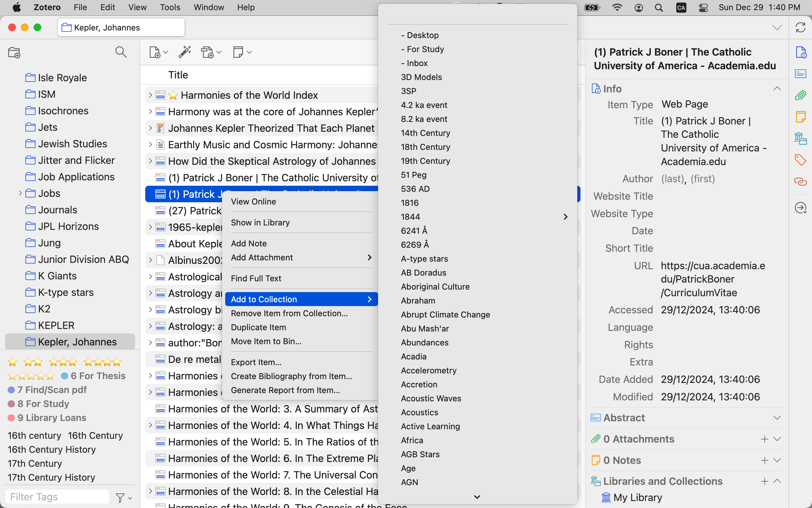Image resolution: width=812 pixels, height=508 pixels.
Task: Click the New Collection icon
Action: (14, 52)
